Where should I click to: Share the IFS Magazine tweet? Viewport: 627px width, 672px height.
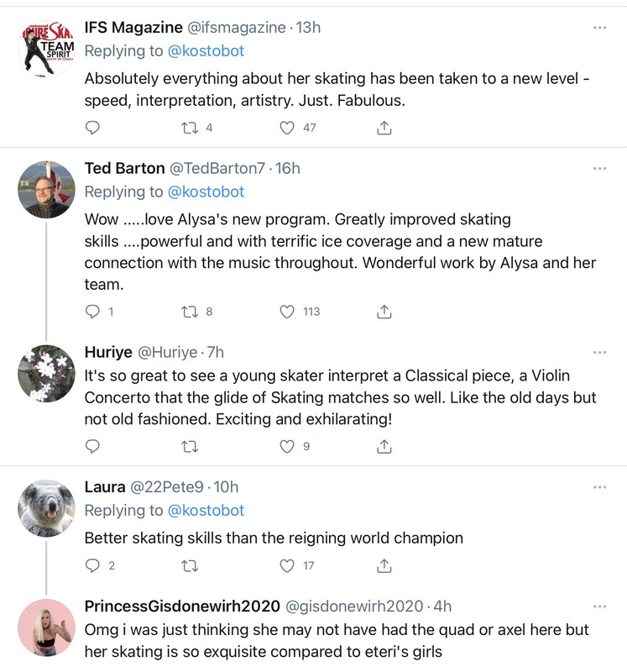(x=384, y=128)
